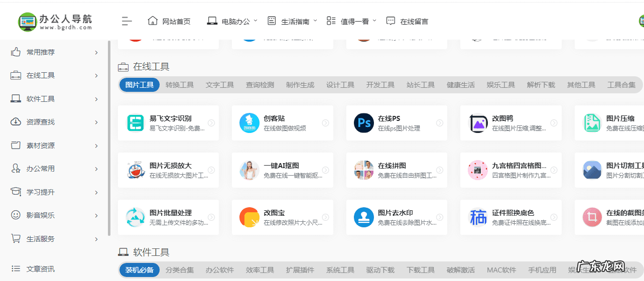Image resolution: width=644 pixels, height=281 pixels.
Task: Click the arrow button on 在线PS card
Action: (440, 123)
